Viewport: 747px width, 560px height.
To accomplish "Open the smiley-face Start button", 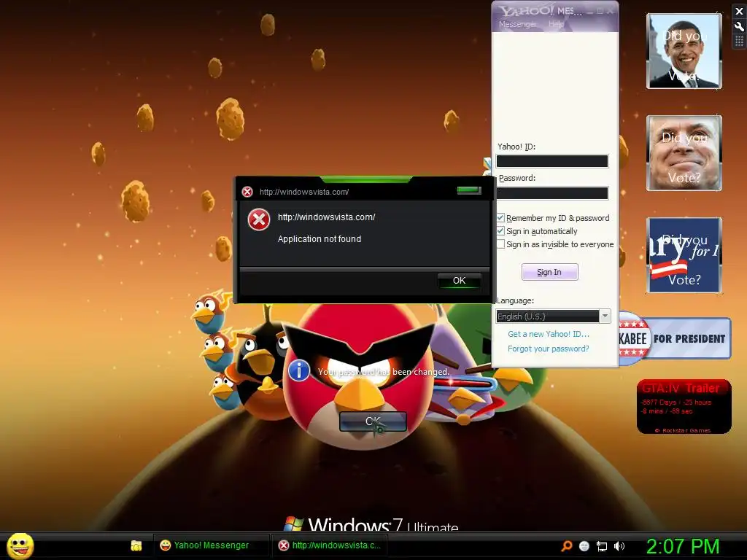I will coord(20,545).
